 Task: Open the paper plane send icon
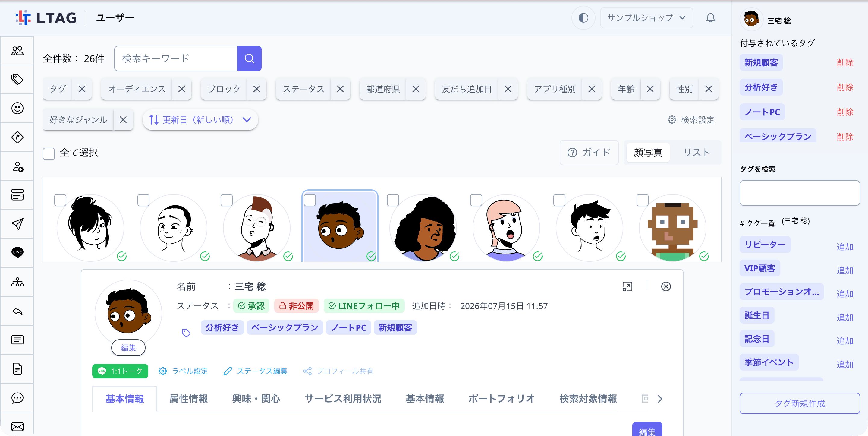point(17,224)
